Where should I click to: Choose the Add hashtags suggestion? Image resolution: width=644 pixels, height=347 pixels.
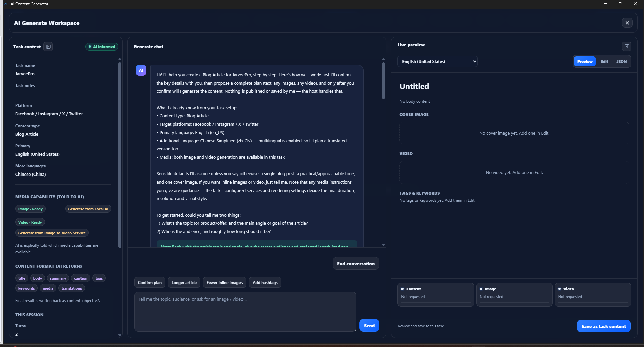click(x=265, y=282)
